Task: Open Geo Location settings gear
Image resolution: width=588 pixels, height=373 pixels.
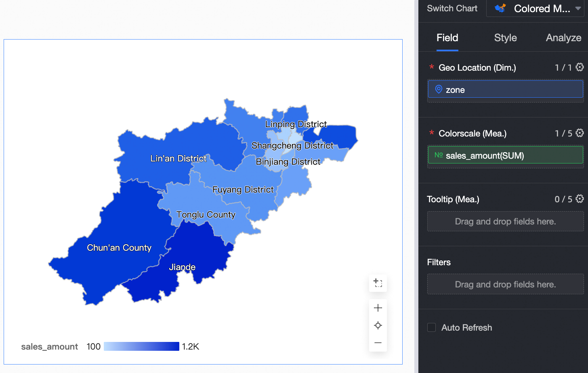Action: point(580,67)
